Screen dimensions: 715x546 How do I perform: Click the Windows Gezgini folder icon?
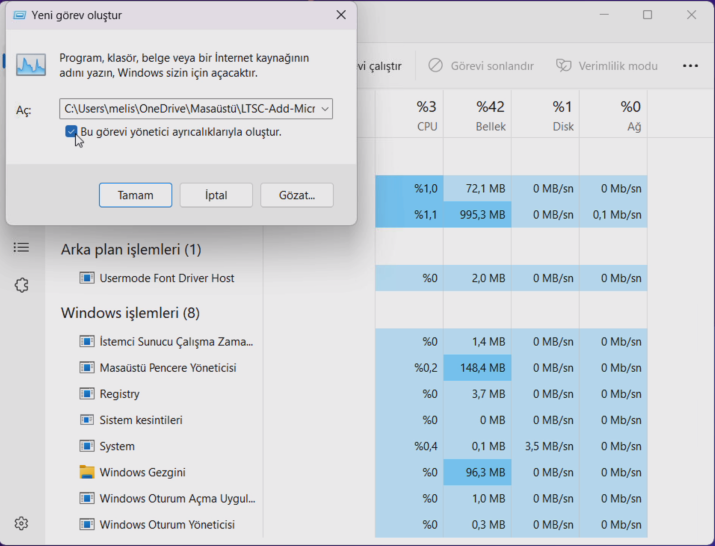tap(87, 472)
